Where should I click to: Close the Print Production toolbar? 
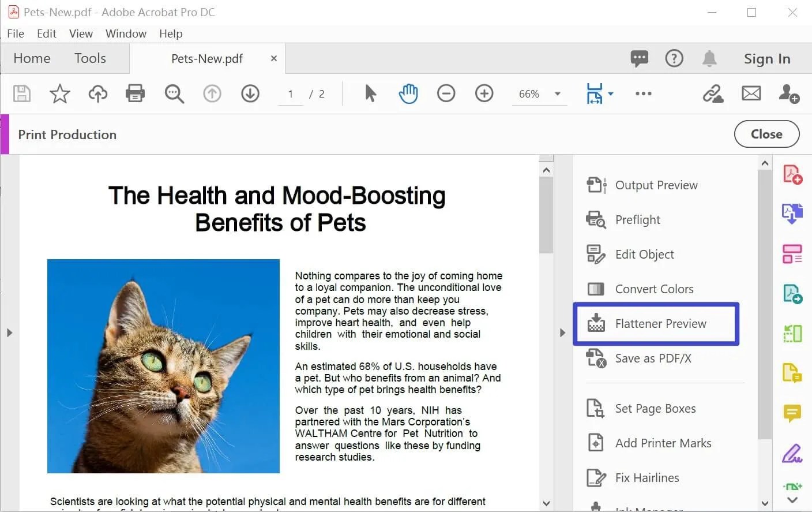pyautogui.click(x=766, y=134)
